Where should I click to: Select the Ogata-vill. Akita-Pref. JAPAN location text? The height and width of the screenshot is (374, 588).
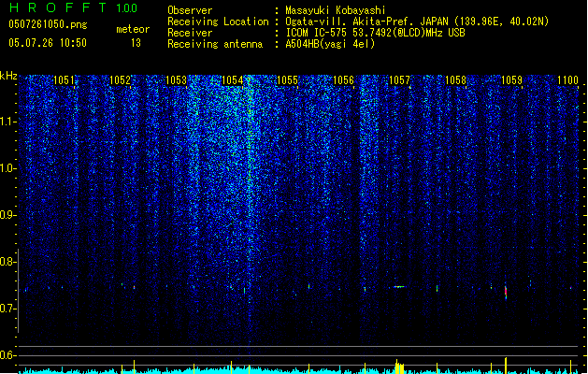pyautogui.click(x=417, y=22)
